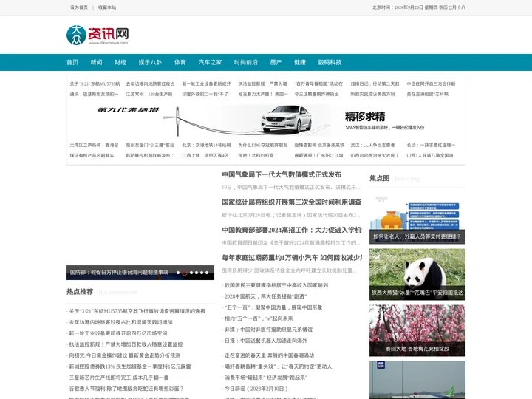Viewport: 532px width, 399px height.
Task: Click the 大众资讯网 site logo
Action: (98, 35)
